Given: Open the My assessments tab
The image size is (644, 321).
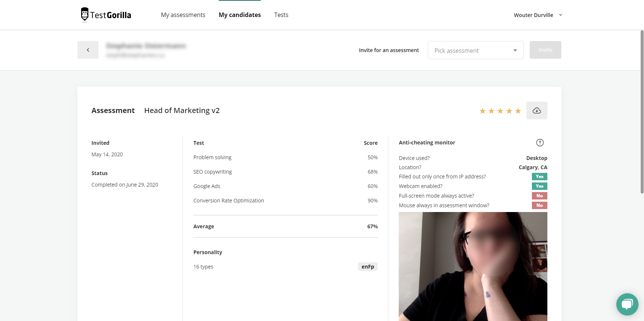Looking at the screenshot, I should [x=183, y=15].
